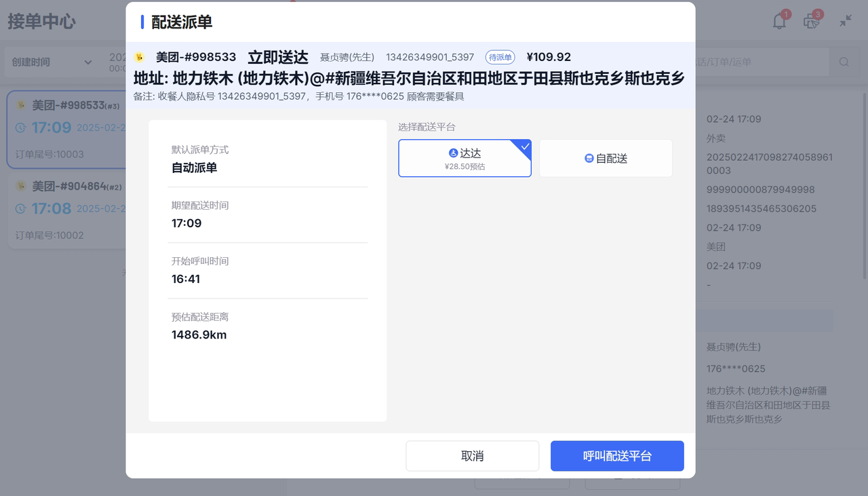
Task: Click the collapse fullscreen arrows icon
Action: click(846, 20)
